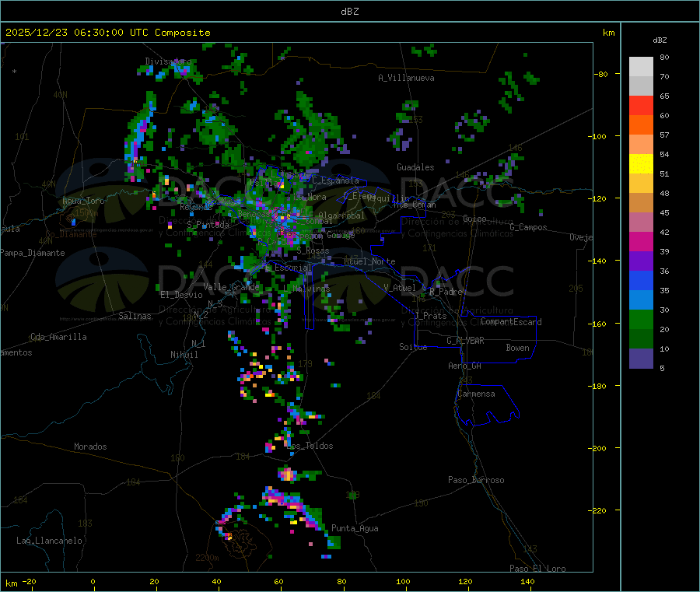Screen dimensions: 700x592
Task: Select the 'Atuel_Norte' label
Action: [x=369, y=261]
